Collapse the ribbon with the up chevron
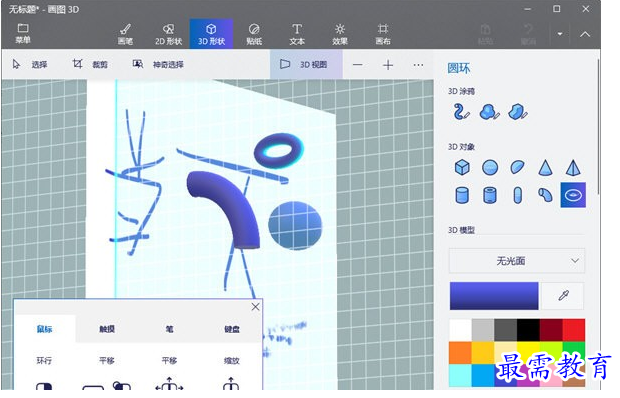The height and width of the screenshot is (398, 620). pyautogui.click(x=585, y=34)
